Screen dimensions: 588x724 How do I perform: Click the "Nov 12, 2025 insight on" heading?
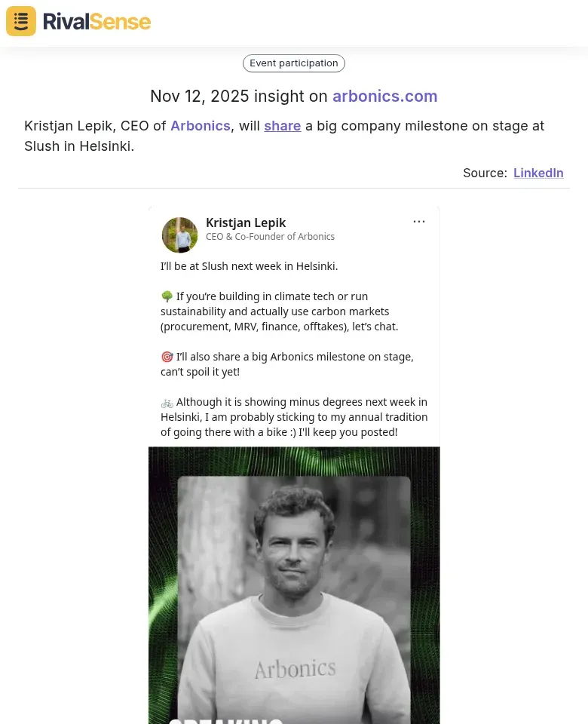239,97
